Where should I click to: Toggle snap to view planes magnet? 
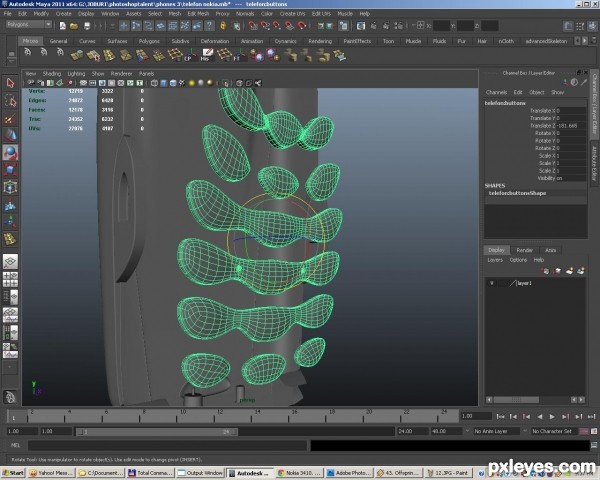[x=290, y=26]
